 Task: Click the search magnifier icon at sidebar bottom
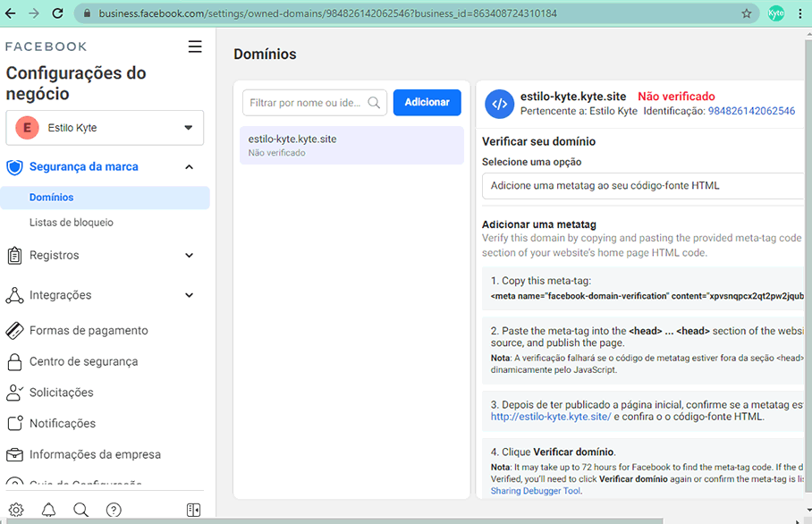(80, 510)
